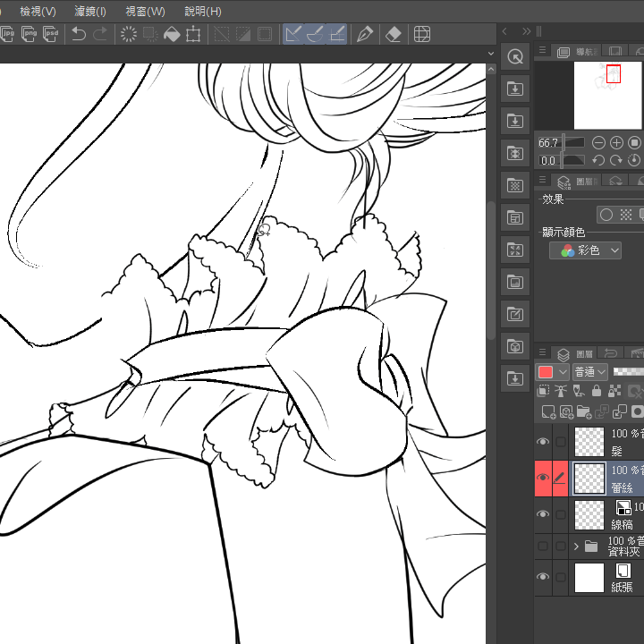The width and height of the screenshot is (644, 644).
Task: Click the grid globe icon in command bar
Action: click(x=422, y=34)
